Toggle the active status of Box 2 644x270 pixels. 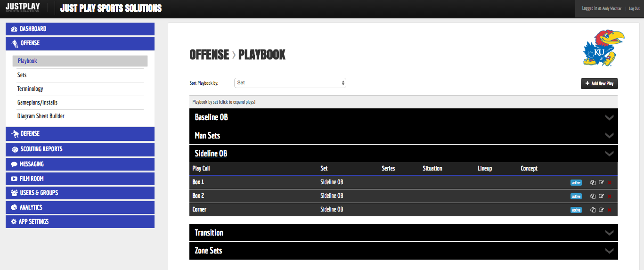coord(576,196)
